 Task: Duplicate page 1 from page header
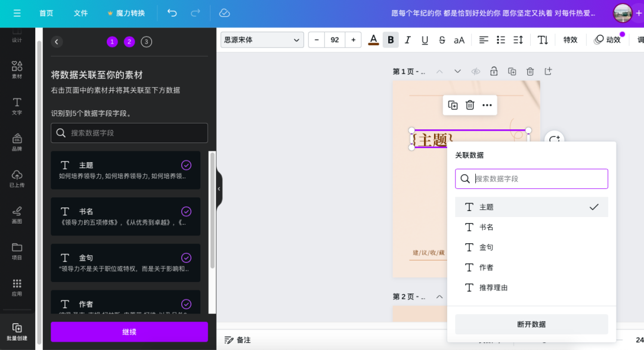pos(512,72)
